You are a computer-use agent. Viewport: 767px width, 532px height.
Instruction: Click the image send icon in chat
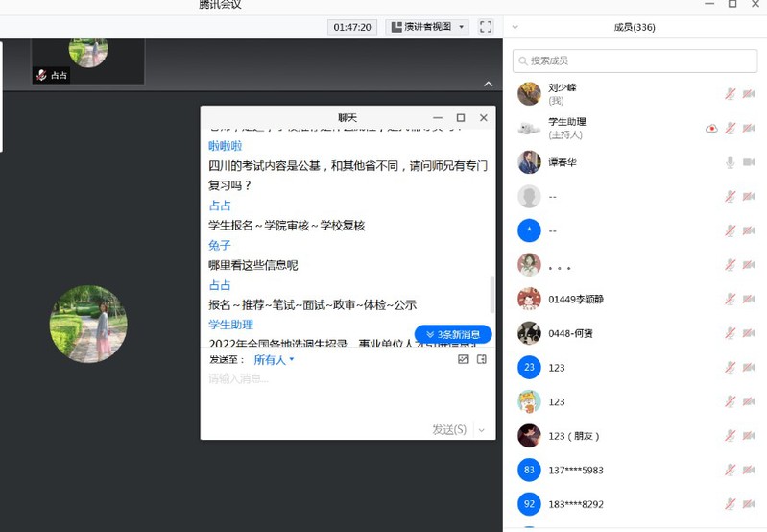click(x=464, y=359)
